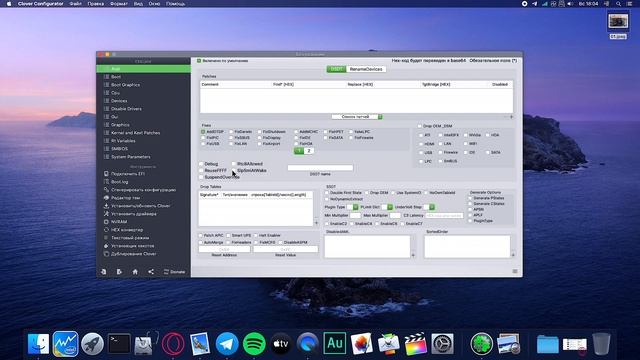The height and width of the screenshot is (360, 640).
Task: Select the DSDT tab
Action: (336, 69)
